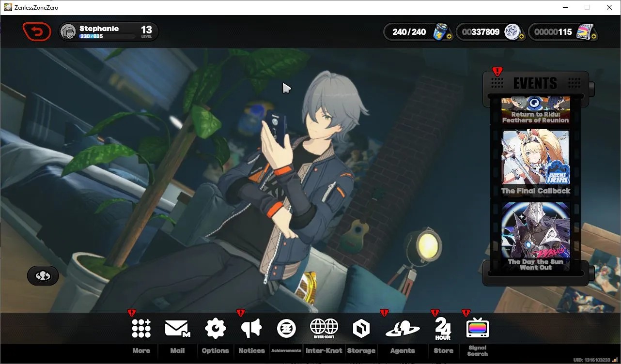
Task: Open the Mail envelope icon
Action: pyautogui.click(x=177, y=329)
